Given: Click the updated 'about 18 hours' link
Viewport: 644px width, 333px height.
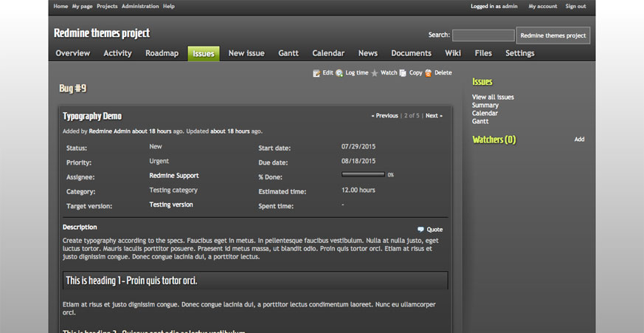Looking at the screenshot, I should point(230,131).
